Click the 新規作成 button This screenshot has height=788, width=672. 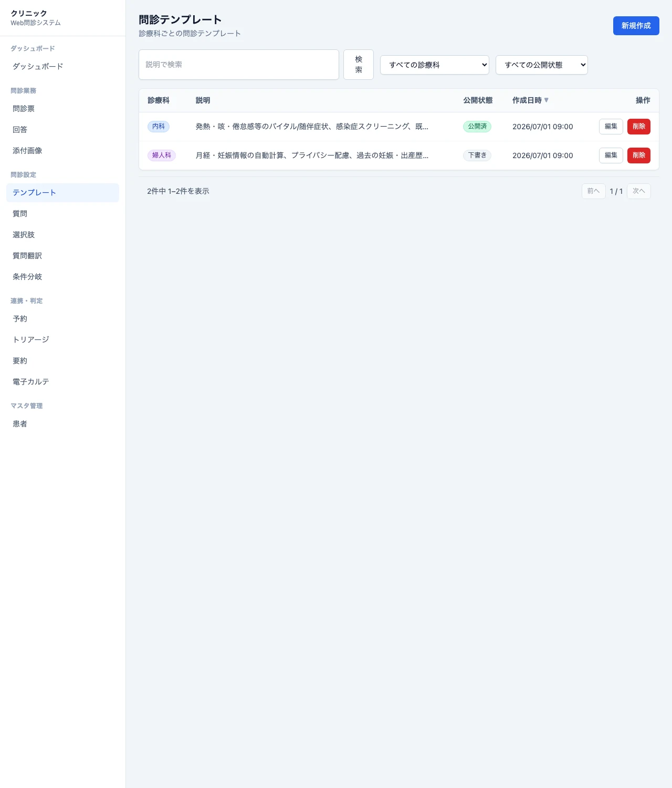click(x=636, y=26)
